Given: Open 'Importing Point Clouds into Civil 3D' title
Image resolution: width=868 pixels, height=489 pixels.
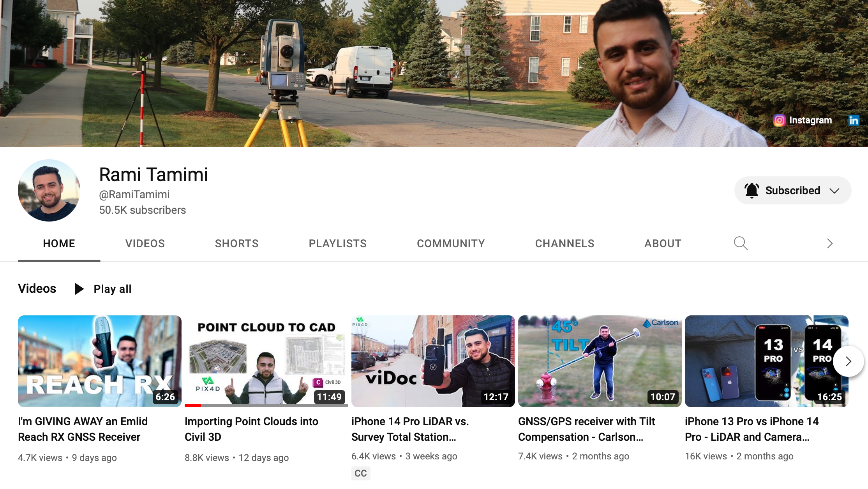Looking at the screenshot, I should (x=251, y=429).
